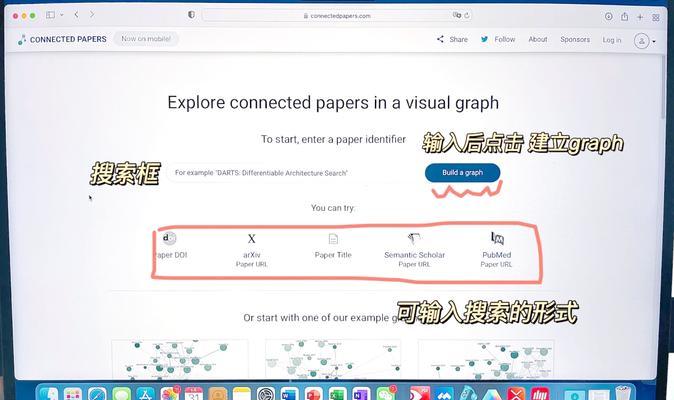Expand the account dropdown arrow
Screen dimensions: 674x400
click(x=654, y=41)
